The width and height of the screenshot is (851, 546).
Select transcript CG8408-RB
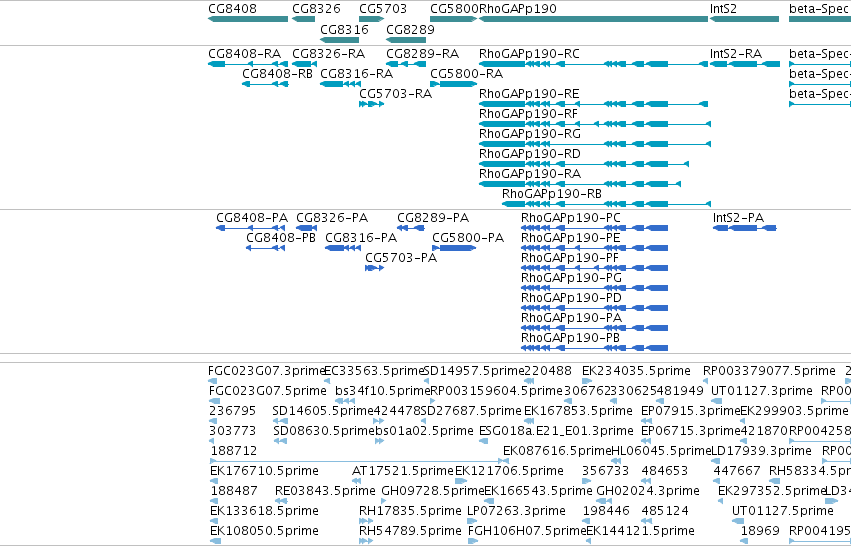pyautogui.click(x=265, y=84)
